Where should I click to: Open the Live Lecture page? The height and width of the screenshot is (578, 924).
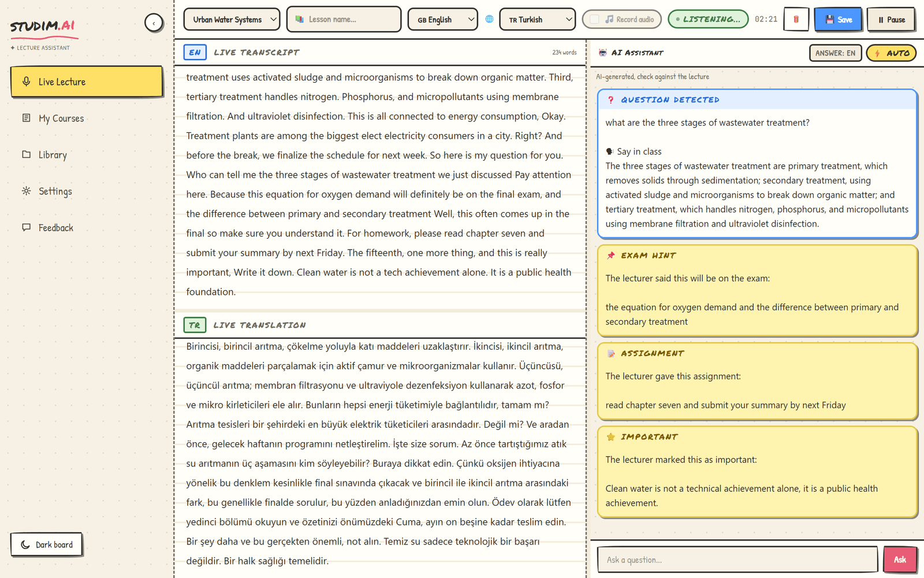click(x=87, y=81)
